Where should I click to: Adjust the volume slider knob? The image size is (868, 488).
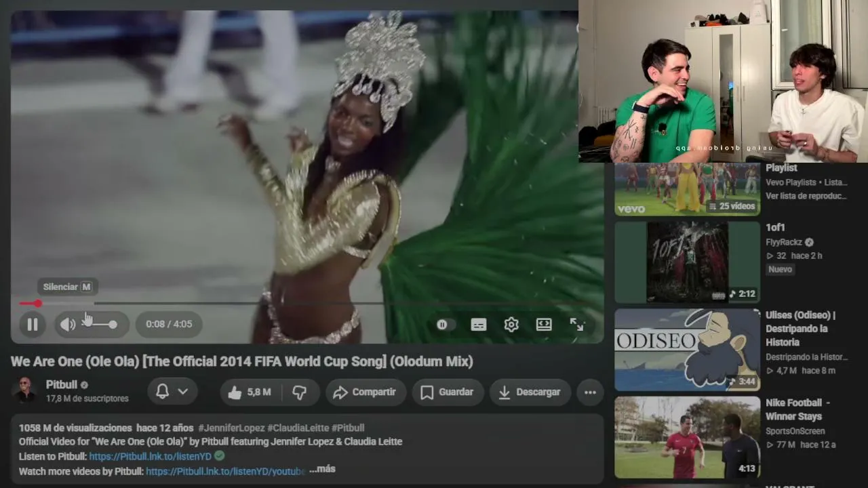(113, 324)
